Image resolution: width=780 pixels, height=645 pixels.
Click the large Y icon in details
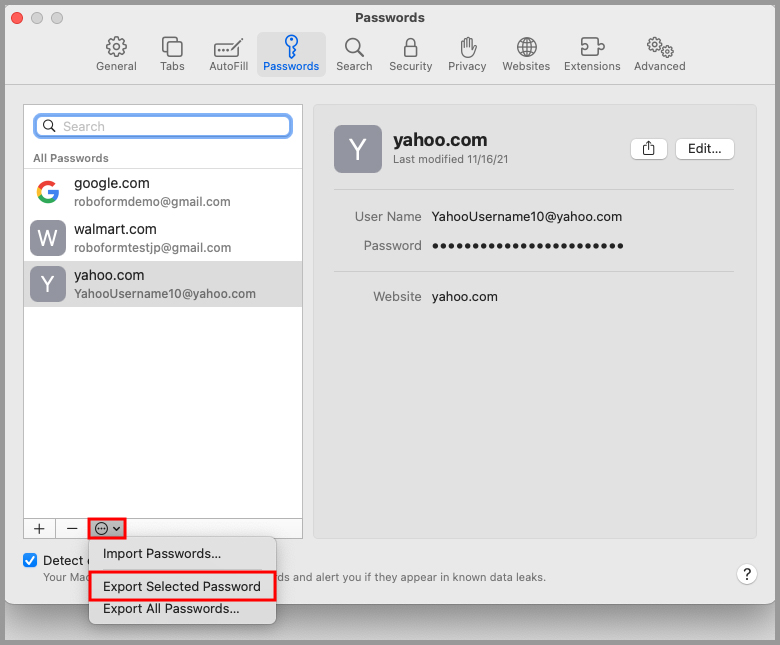point(358,149)
